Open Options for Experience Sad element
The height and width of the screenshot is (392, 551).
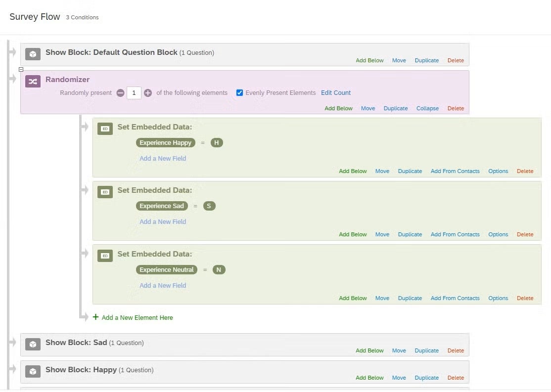click(498, 234)
